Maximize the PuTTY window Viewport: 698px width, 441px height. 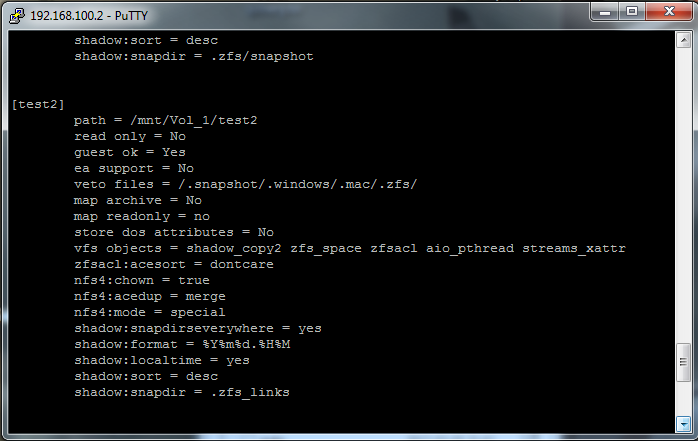pyautogui.click(x=632, y=12)
